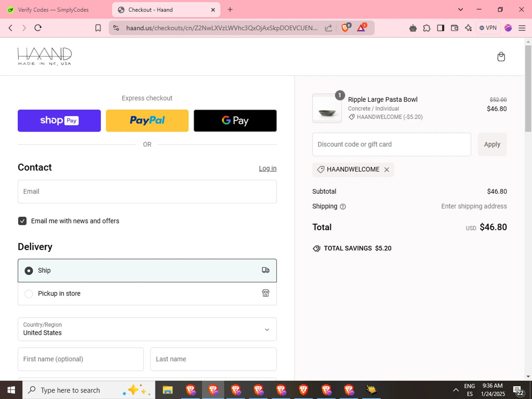Pay with Google Pay button
Screen dimensions: 532x399
click(235, 121)
